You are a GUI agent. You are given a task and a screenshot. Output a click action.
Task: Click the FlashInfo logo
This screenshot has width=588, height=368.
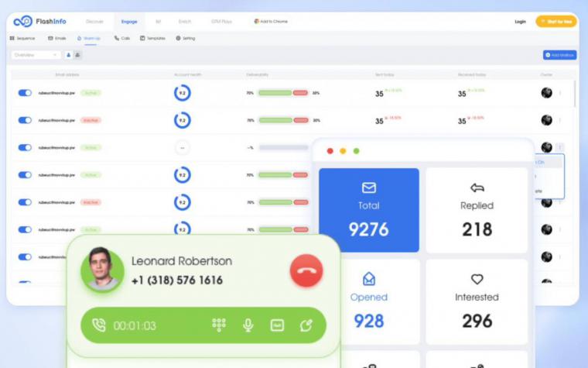coord(39,22)
